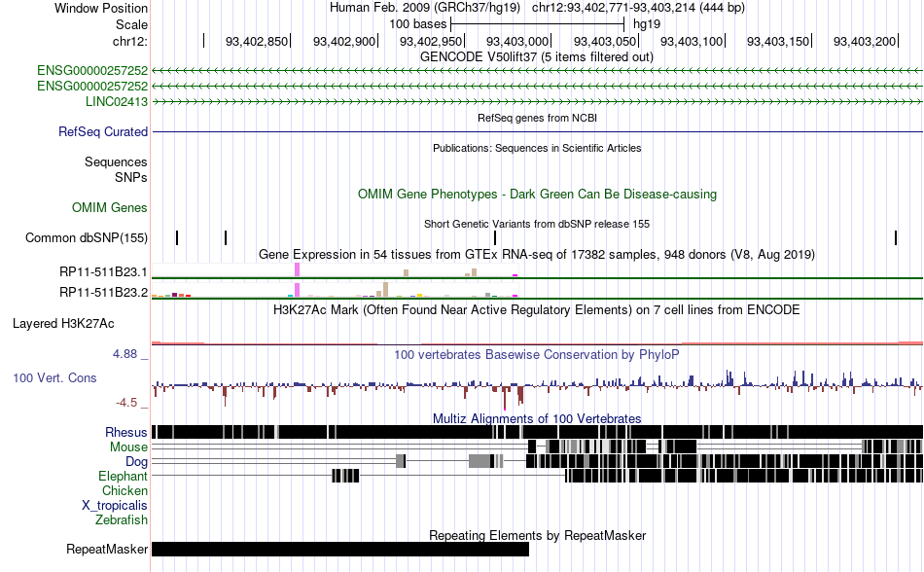
Task: Click the Zebrafish alignment label
Action: (x=122, y=520)
